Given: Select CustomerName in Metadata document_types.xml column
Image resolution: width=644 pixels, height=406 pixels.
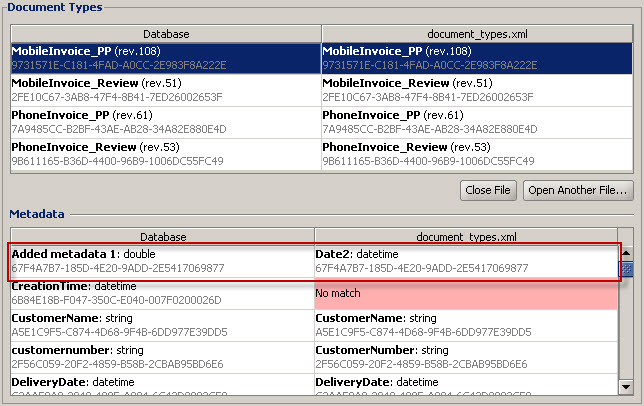Looking at the screenshot, I should 465,325.
